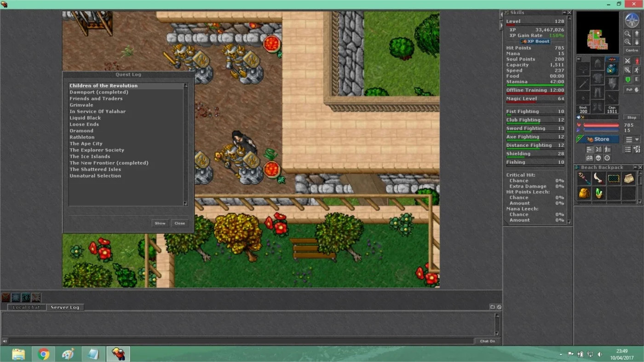Click the blue mana bar
This screenshot has height=362, width=644.
click(x=601, y=130)
